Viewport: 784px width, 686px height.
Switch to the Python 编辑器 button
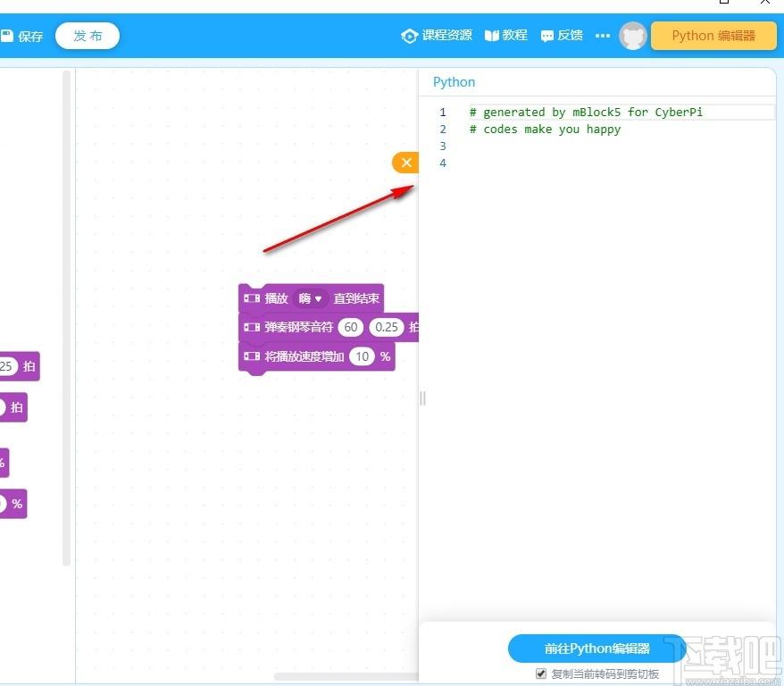[x=713, y=36]
